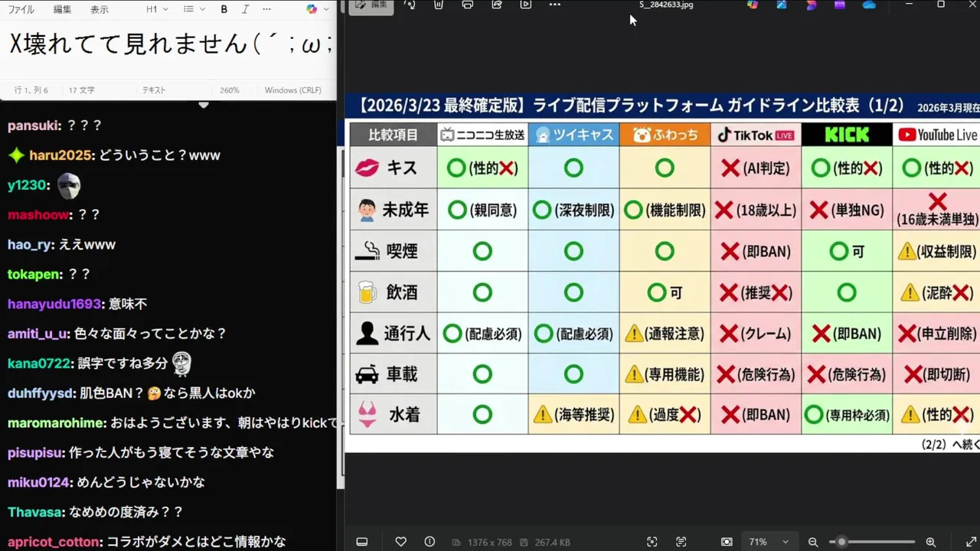This screenshot has width=980, height=551.
Task: Click the 行 1, 列 6 cursor position indicator
Action: [x=31, y=90]
